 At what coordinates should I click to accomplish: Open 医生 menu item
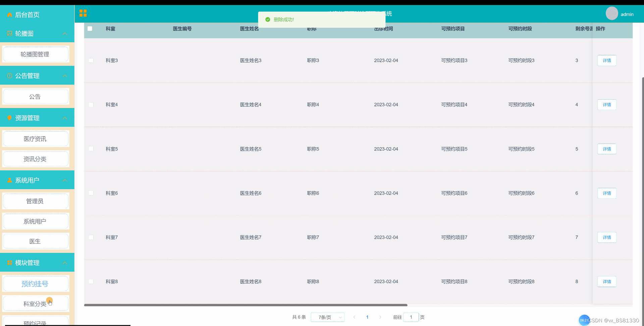pos(36,241)
